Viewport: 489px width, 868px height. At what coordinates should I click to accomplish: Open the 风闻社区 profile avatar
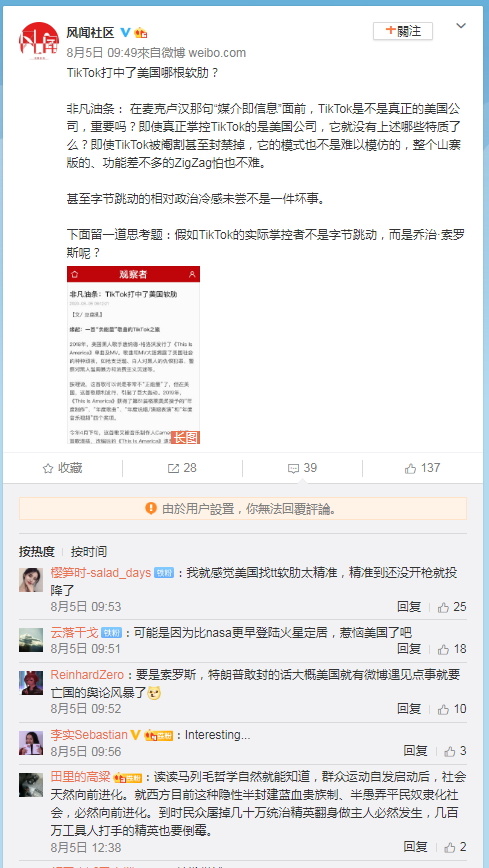tap(38, 41)
